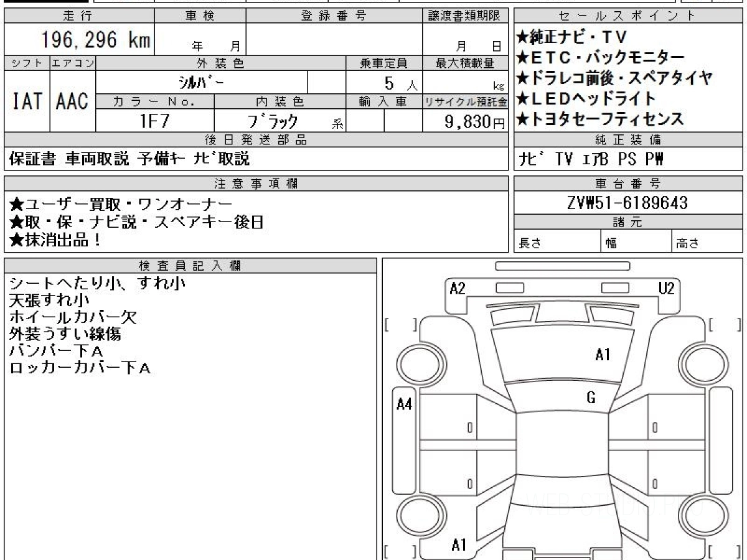The height and width of the screenshot is (560, 747).
Task: Select the 譲渡書類期限 header cell
Action: (465, 16)
